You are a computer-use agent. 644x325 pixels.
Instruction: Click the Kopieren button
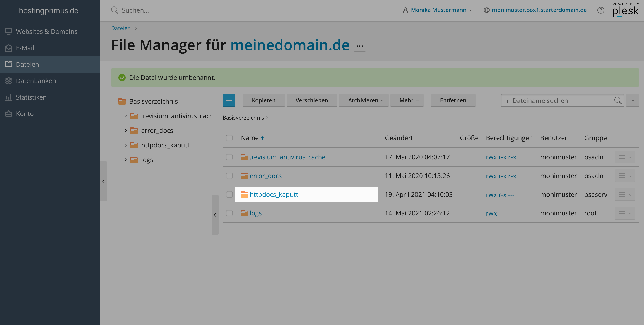(263, 100)
